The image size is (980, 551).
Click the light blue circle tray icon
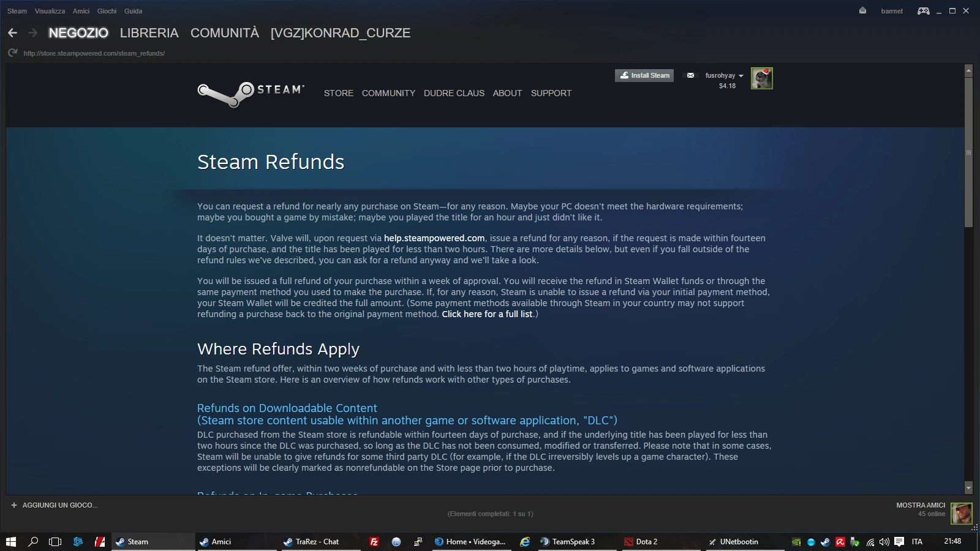pos(811,542)
